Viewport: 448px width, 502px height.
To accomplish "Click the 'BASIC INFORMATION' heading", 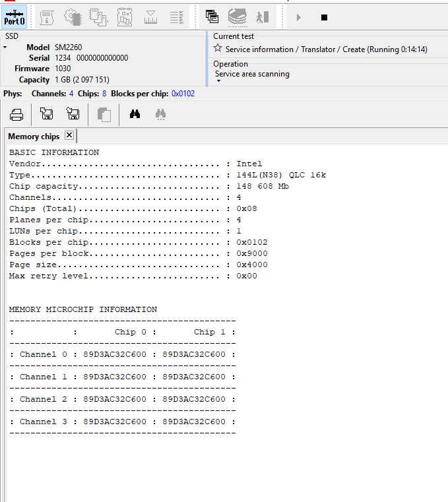I will 54,152.
